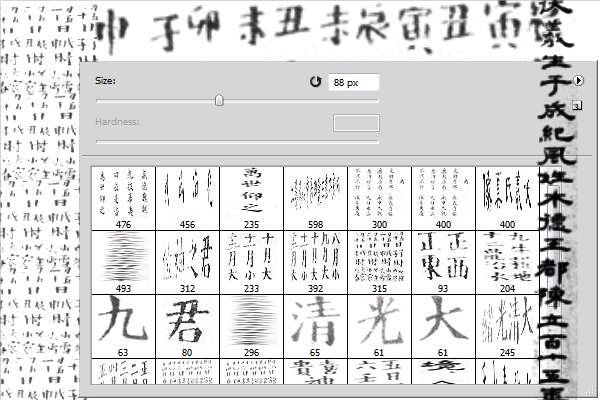Select the 235 brush preset

click(251, 198)
